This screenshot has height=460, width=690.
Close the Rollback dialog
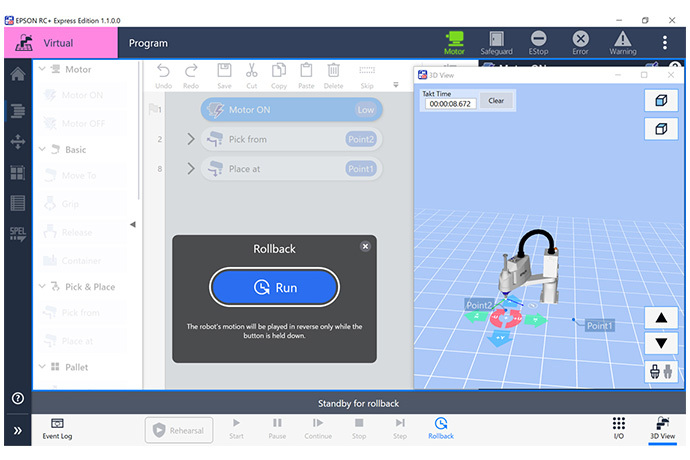pyautogui.click(x=365, y=246)
